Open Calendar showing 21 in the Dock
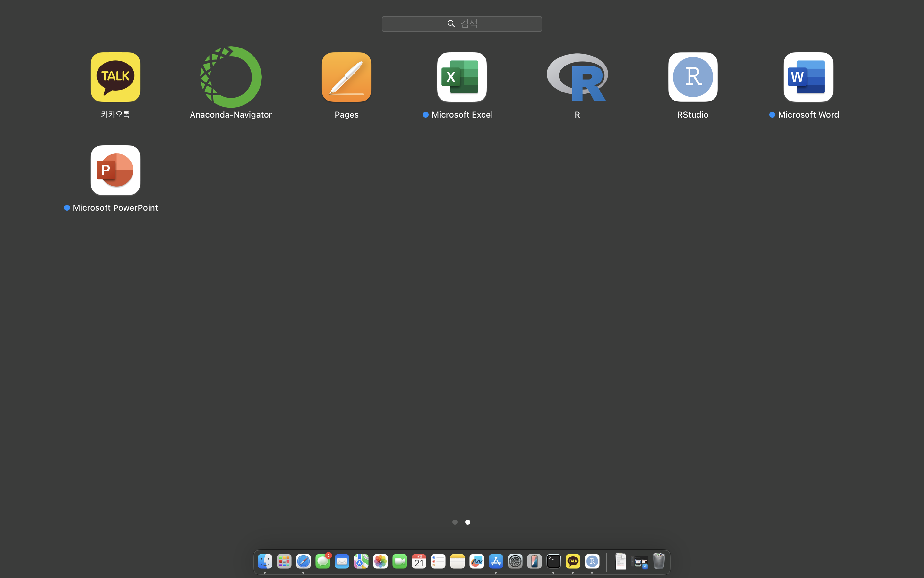Viewport: 924px width, 578px height. (419, 561)
